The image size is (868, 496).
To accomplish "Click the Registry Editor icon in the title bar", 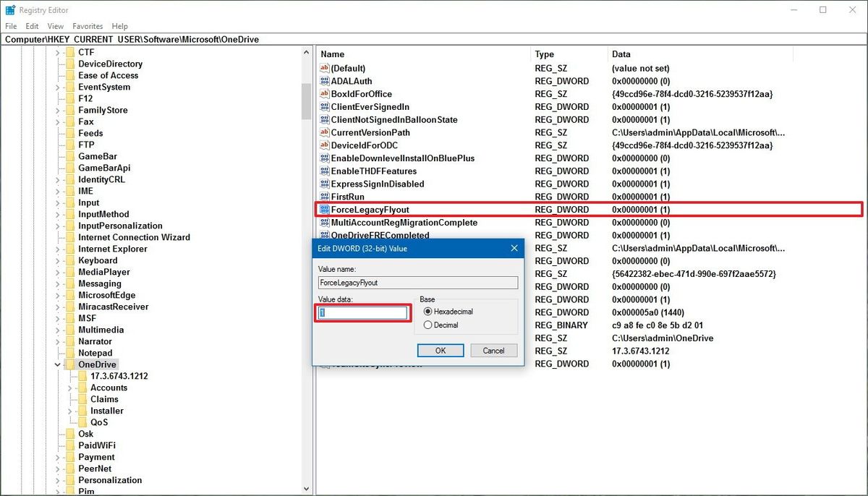I will [9, 9].
